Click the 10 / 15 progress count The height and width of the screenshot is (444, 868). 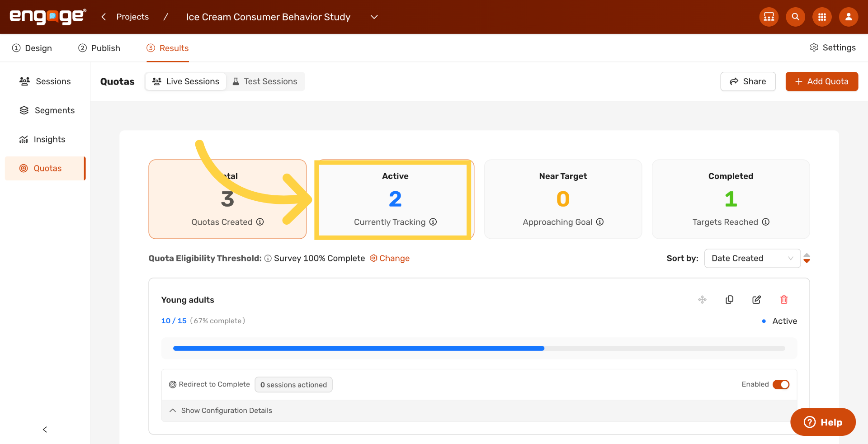point(174,321)
